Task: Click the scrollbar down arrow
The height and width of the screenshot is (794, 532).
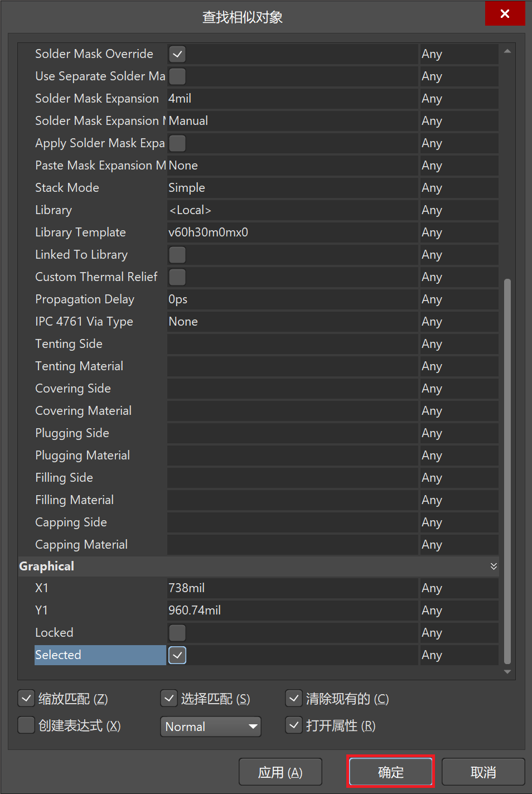Action: click(x=507, y=672)
